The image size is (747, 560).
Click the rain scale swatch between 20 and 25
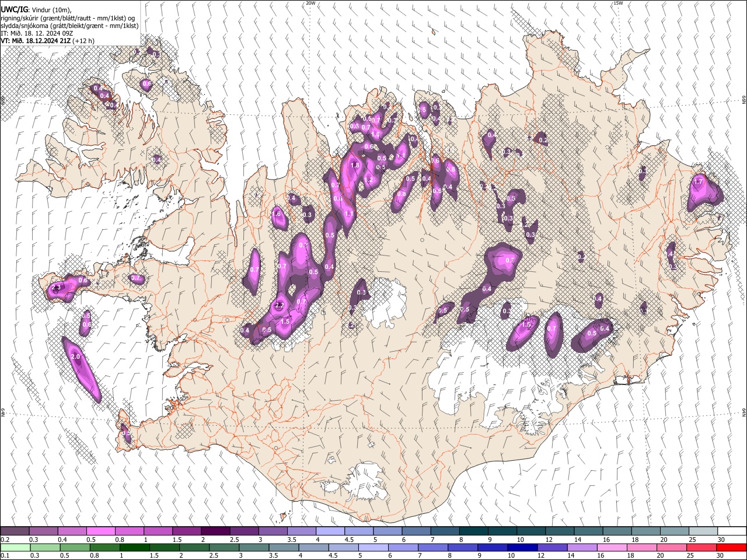tap(672, 547)
